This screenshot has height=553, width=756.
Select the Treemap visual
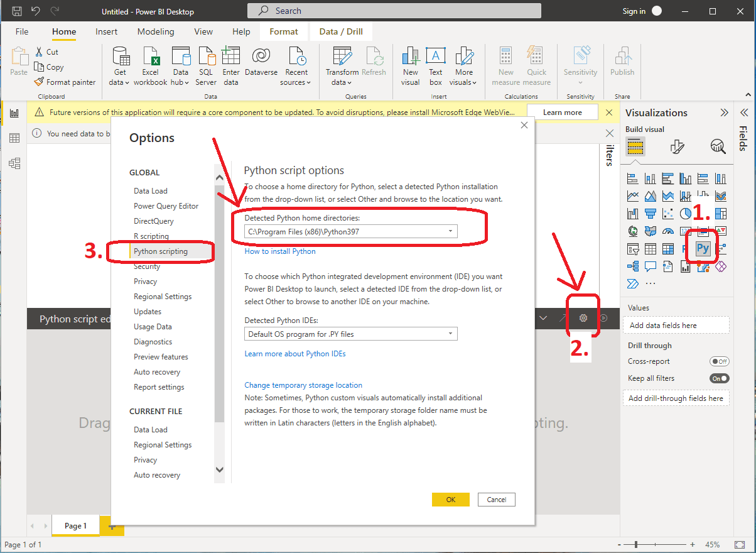(x=720, y=214)
